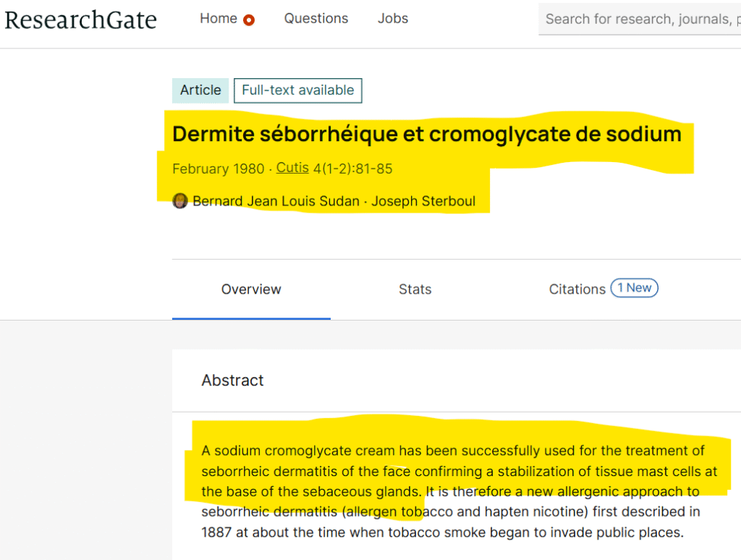Click the '1 New' citations badge
The height and width of the screenshot is (560, 741).
(x=634, y=289)
